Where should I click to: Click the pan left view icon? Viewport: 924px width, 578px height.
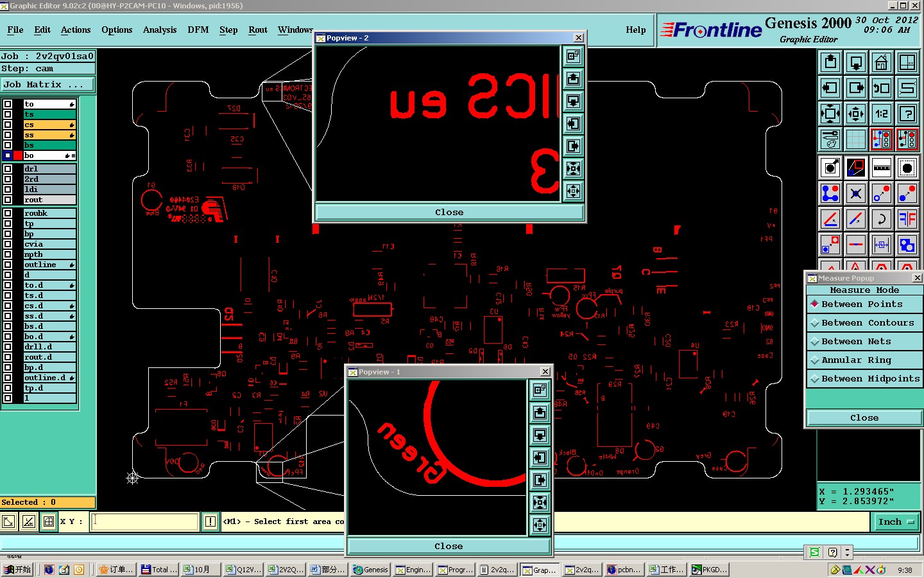coord(830,88)
